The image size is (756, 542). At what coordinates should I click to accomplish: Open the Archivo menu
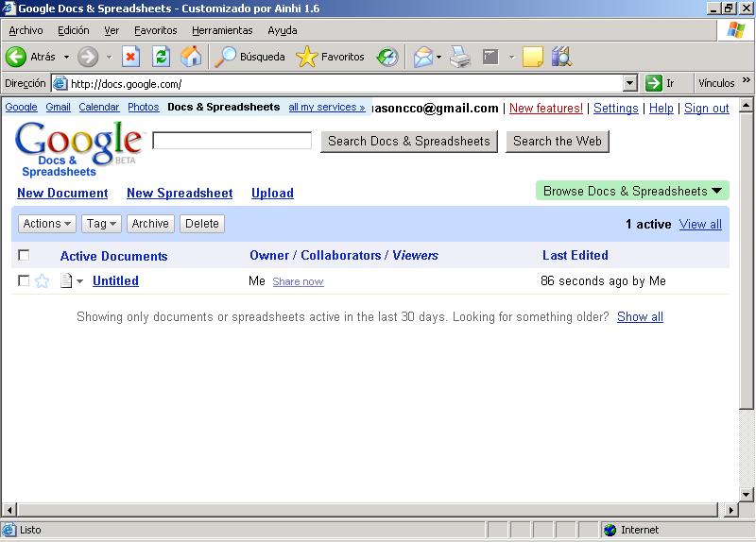click(x=26, y=30)
